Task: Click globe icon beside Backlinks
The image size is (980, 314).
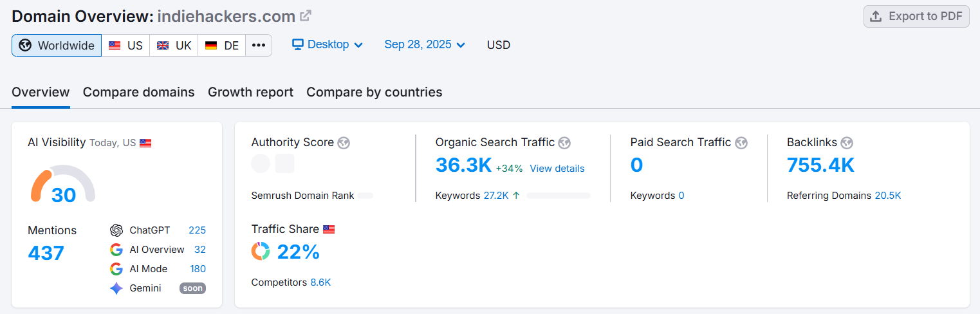Action: pyautogui.click(x=847, y=143)
